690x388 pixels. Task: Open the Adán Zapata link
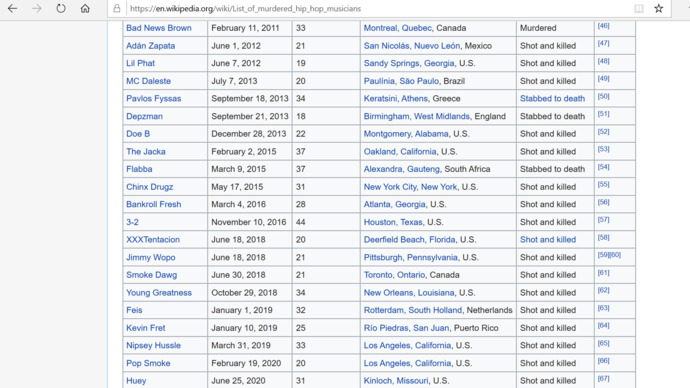(150, 46)
